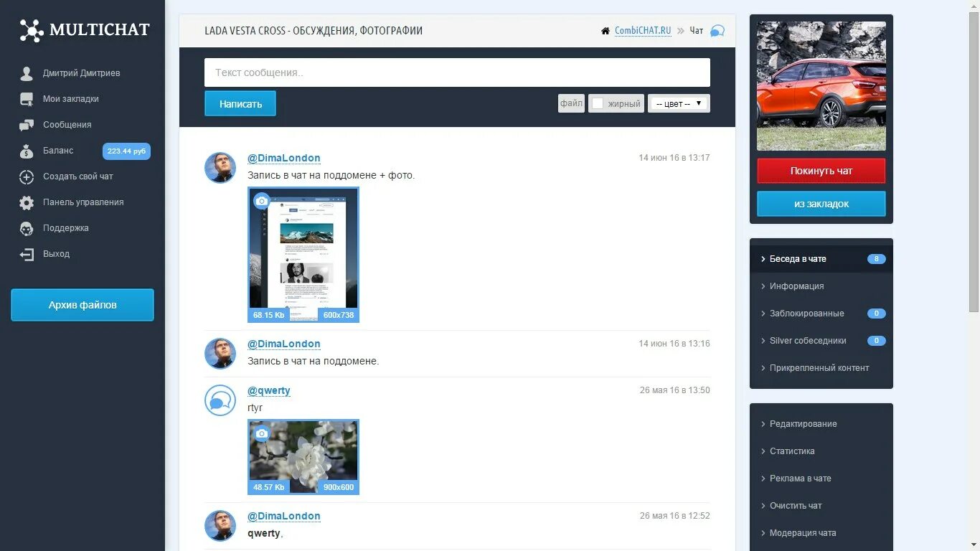Click the user profile icon beside Дмитрий Дмитриев

pyautogui.click(x=27, y=73)
